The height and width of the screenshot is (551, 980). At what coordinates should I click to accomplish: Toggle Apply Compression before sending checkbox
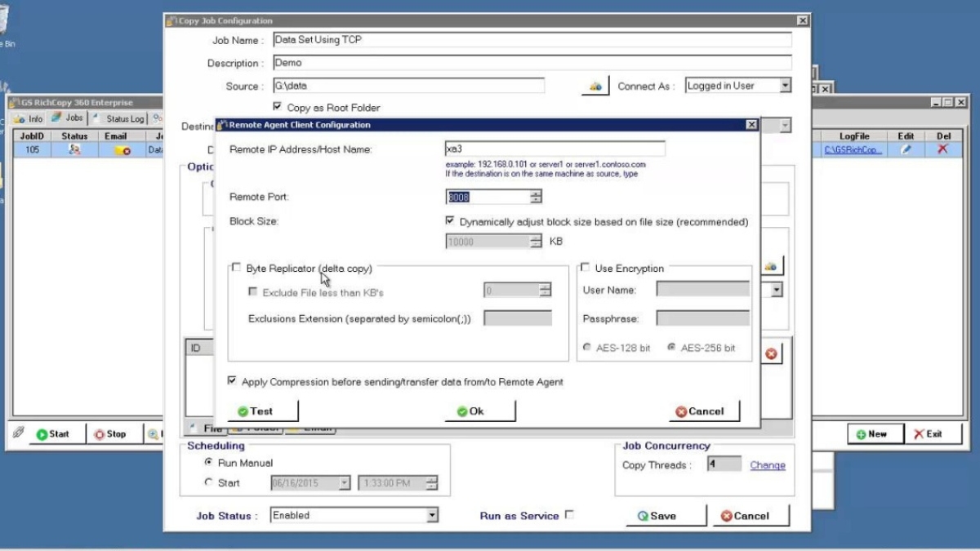(233, 381)
